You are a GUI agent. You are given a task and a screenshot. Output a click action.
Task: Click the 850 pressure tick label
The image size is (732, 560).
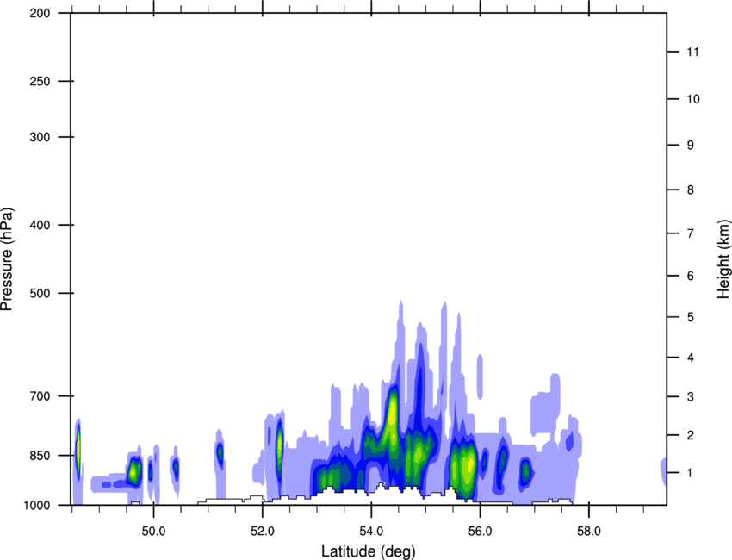point(40,456)
